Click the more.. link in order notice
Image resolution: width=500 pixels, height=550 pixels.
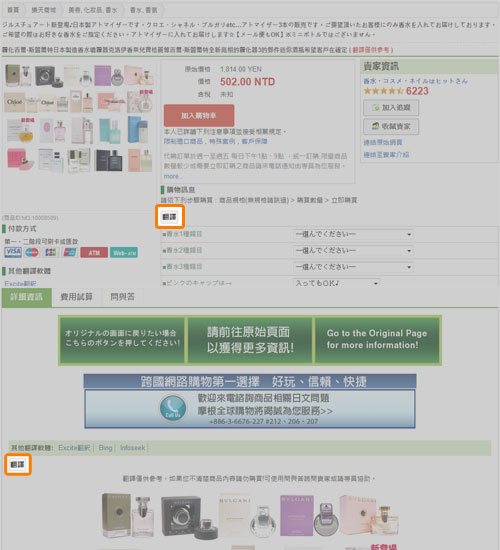(173, 176)
